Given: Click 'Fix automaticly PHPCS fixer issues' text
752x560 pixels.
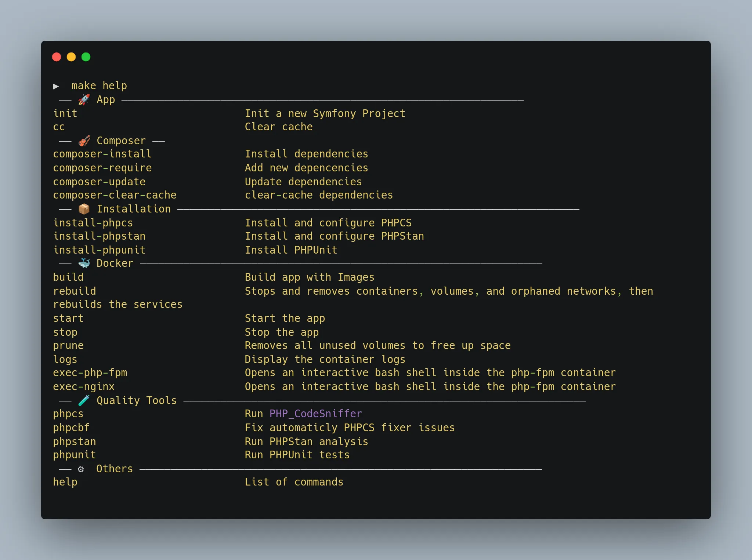Looking at the screenshot, I should click(x=350, y=428).
